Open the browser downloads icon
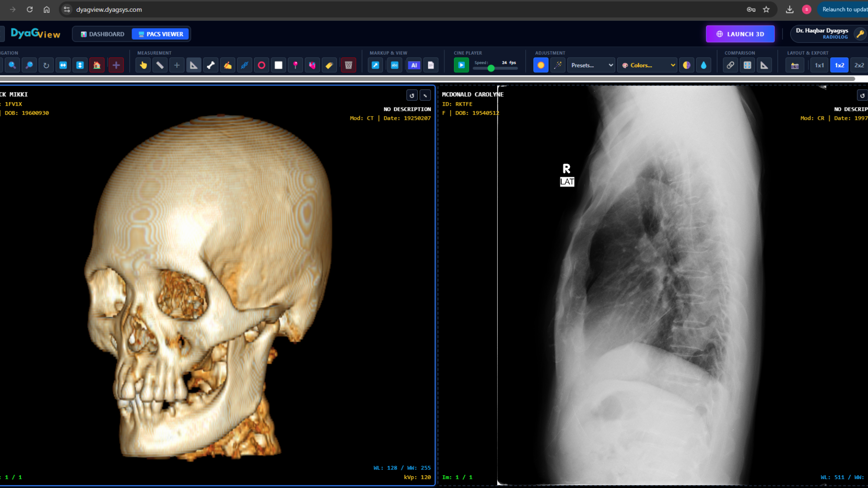Viewport: 868px width, 488px height. click(790, 9)
